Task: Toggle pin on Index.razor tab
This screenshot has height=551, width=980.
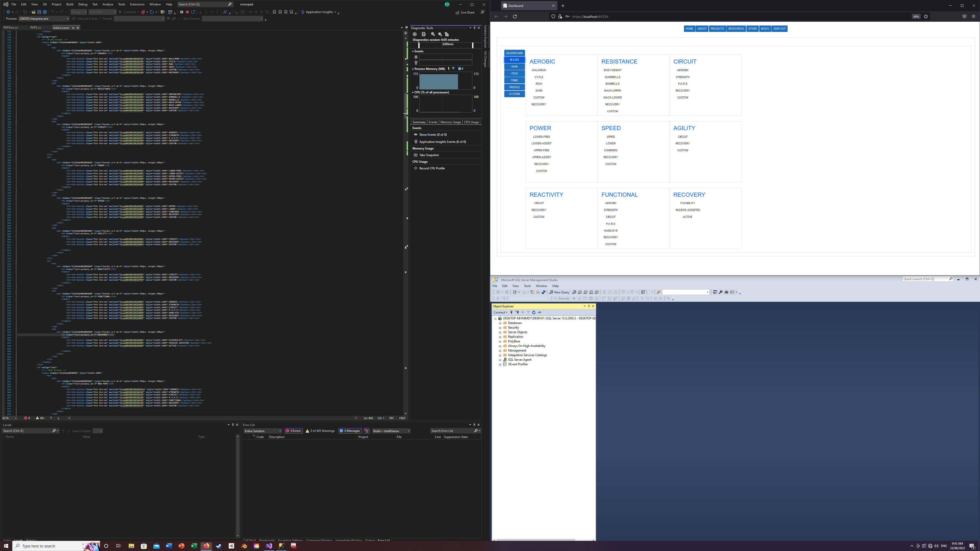Action: (73, 28)
